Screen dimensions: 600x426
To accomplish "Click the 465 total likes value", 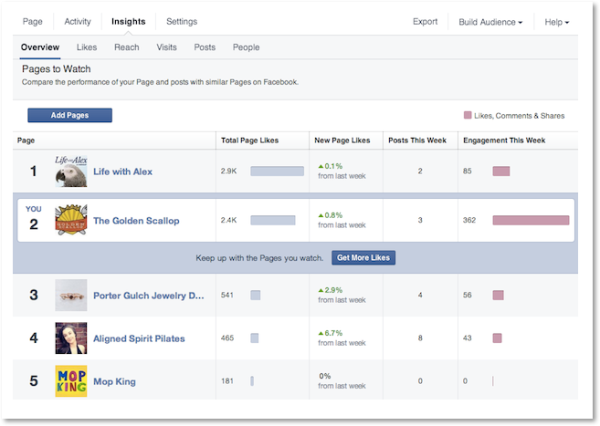I will point(227,338).
